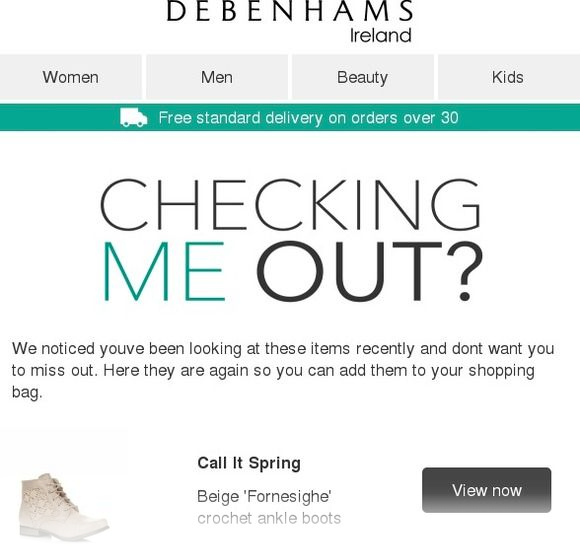Select the Beauty category tab
The height and width of the screenshot is (547, 580).
[x=362, y=77]
